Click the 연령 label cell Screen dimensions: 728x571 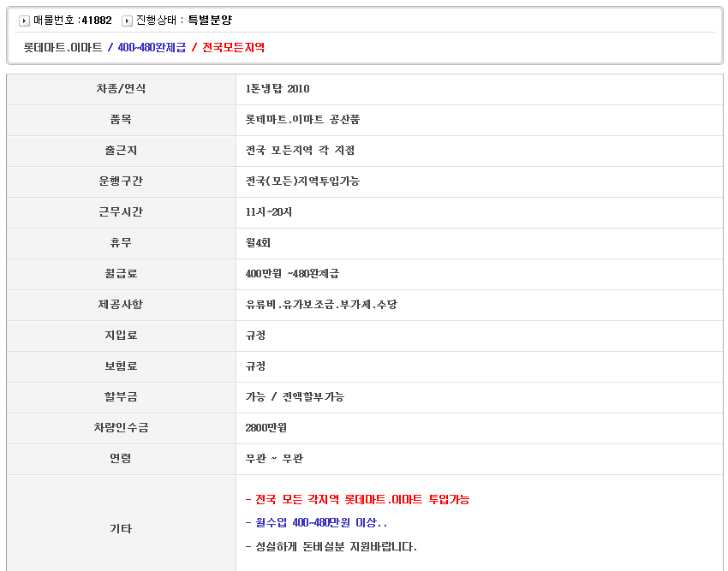click(x=121, y=459)
